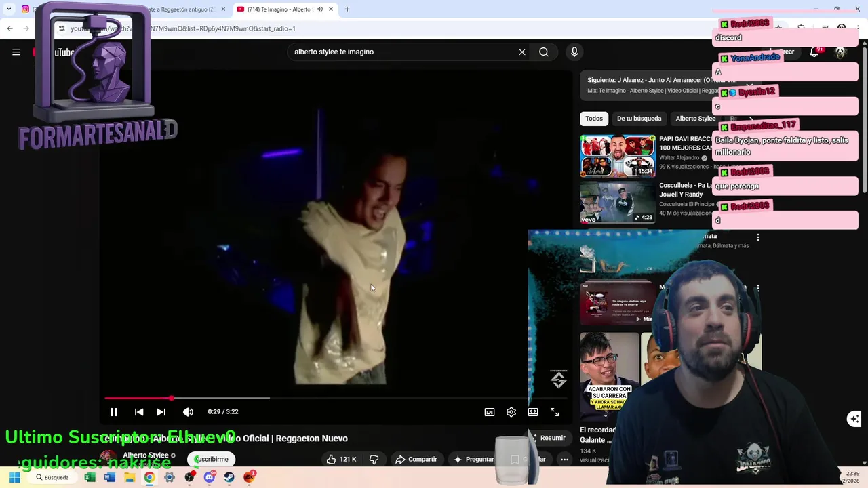
Task: Close the Te Imagino browser tab
Action: 331,9
